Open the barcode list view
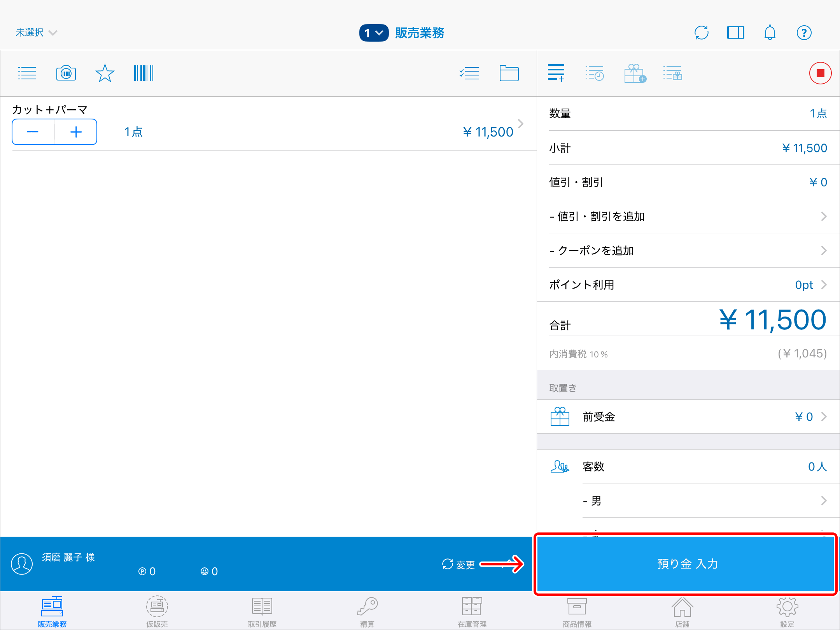The image size is (840, 630). [x=143, y=73]
